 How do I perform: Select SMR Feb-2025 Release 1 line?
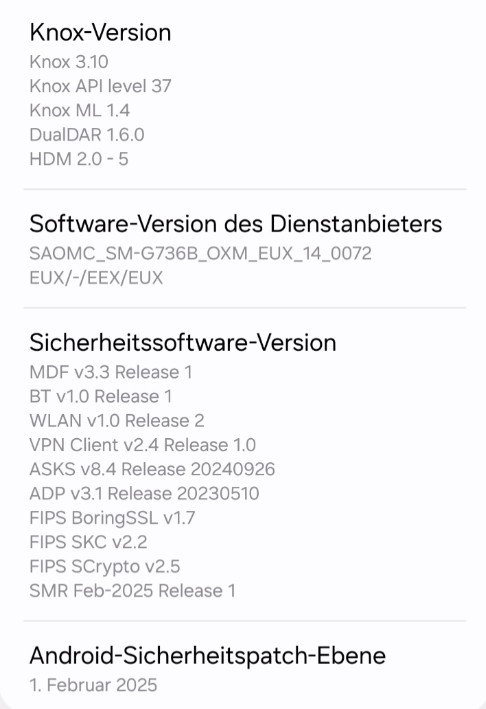tap(132, 591)
